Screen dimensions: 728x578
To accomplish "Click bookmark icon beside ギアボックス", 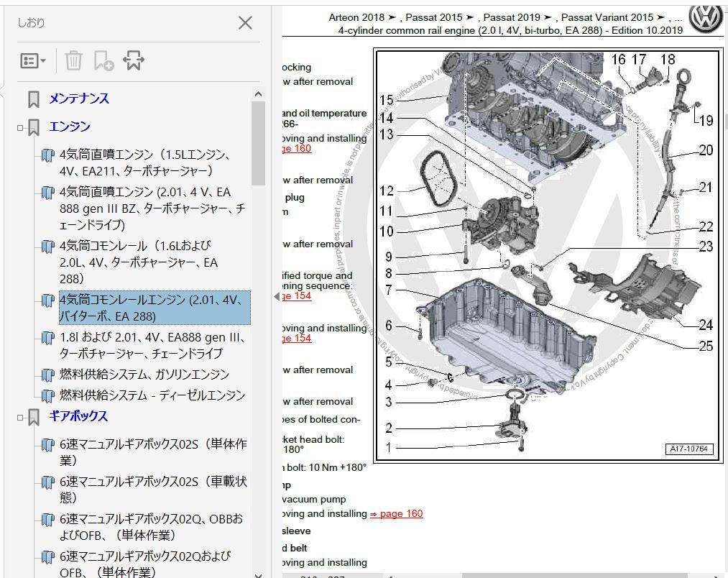I will pos(34,417).
